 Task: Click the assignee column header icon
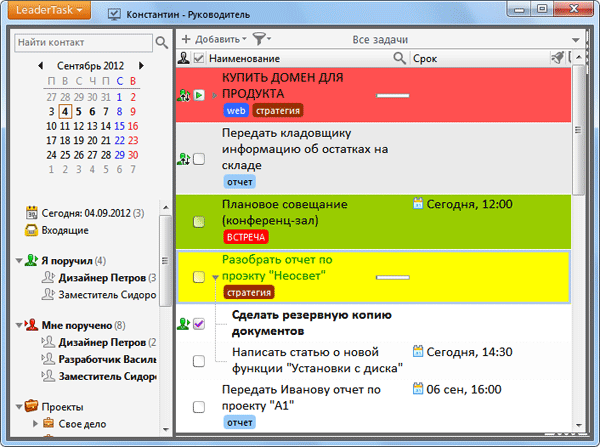click(184, 58)
